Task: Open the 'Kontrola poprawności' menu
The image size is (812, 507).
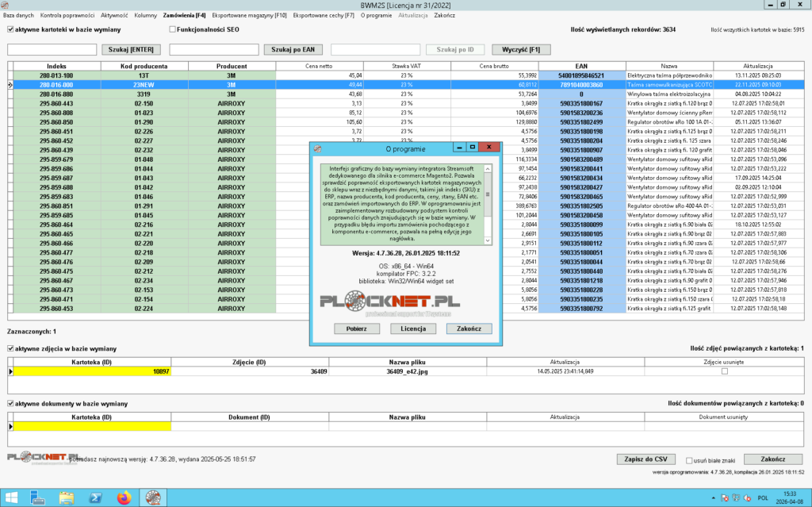Action: pyautogui.click(x=67, y=15)
